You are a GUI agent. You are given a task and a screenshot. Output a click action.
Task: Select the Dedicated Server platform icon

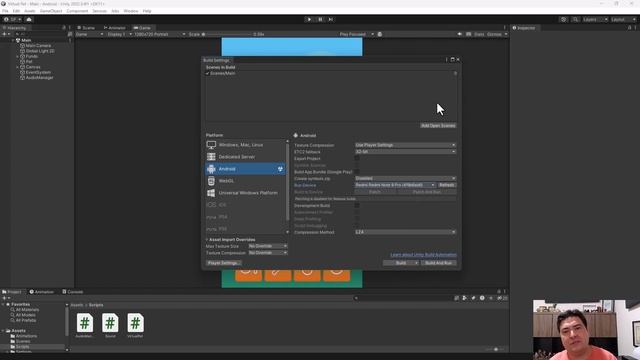(x=211, y=157)
